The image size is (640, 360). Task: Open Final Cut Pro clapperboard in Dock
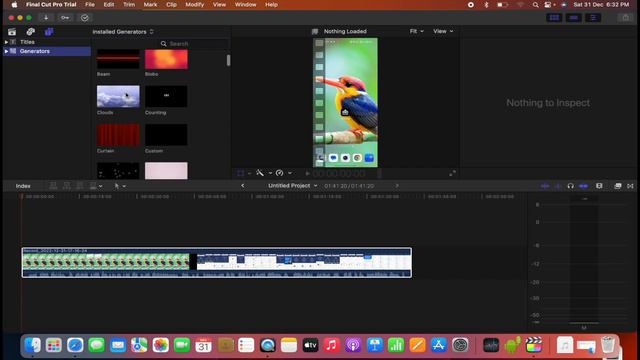point(533,345)
